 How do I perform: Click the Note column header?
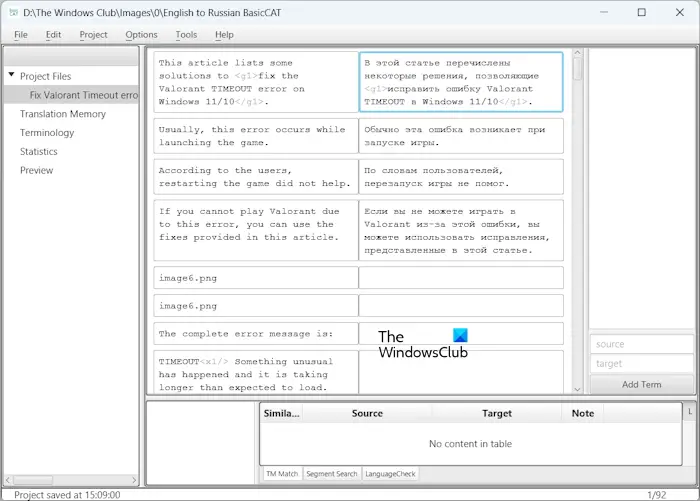click(583, 413)
